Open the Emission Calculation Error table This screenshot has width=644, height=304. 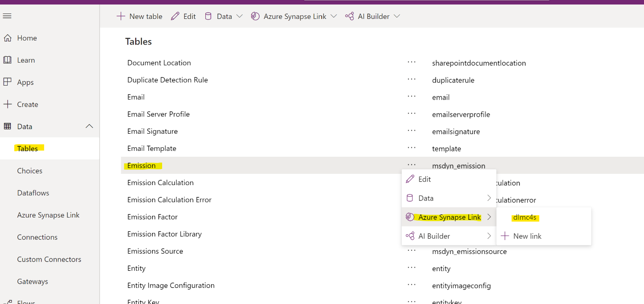(x=169, y=200)
